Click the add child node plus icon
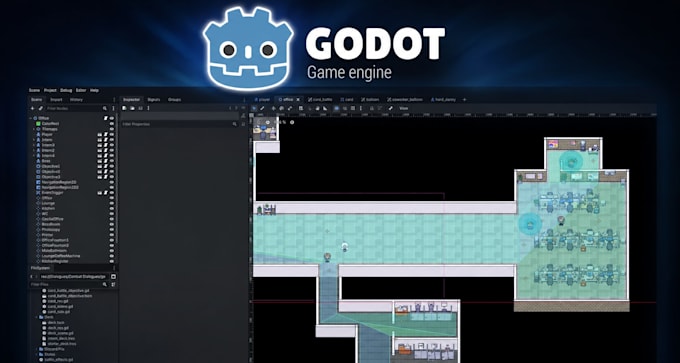The height and width of the screenshot is (363, 680). point(33,108)
